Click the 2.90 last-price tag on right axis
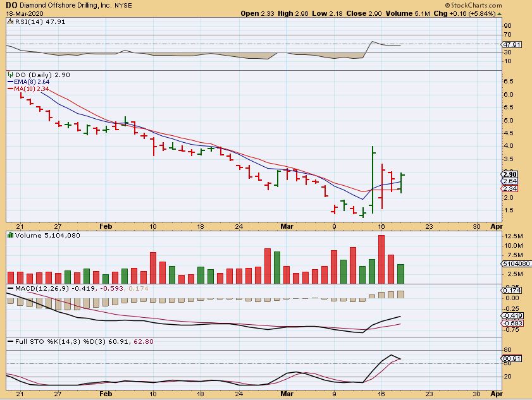Screen dimensions: 532x400 point(510,174)
